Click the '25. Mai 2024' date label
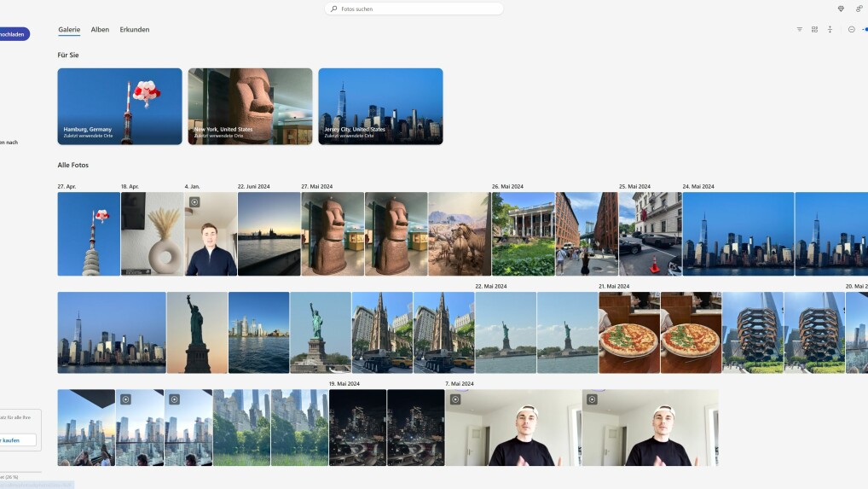868x489 pixels. click(x=635, y=187)
